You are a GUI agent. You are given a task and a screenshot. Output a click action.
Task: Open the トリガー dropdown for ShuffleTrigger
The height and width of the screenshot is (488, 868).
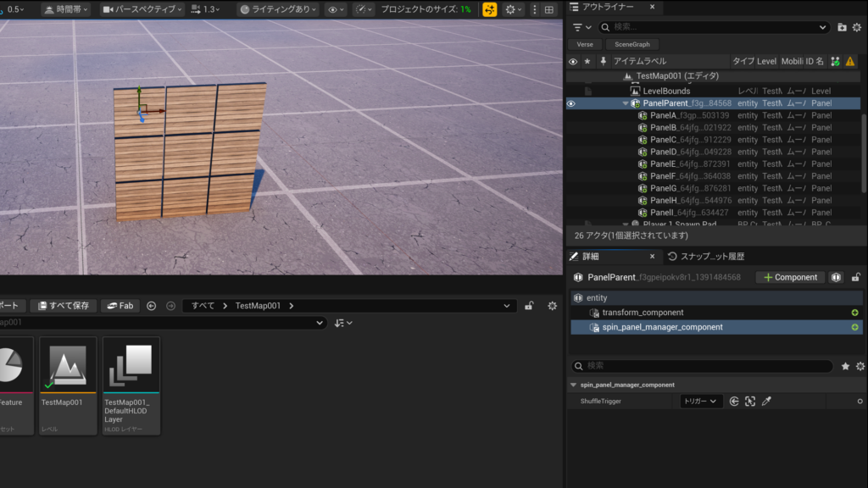pos(701,402)
